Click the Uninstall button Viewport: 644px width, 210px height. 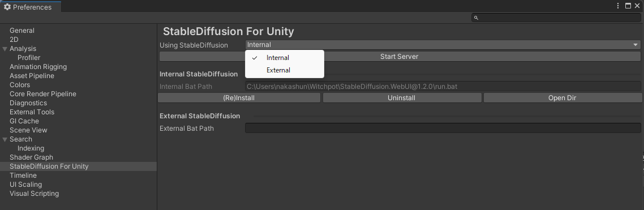click(x=402, y=98)
